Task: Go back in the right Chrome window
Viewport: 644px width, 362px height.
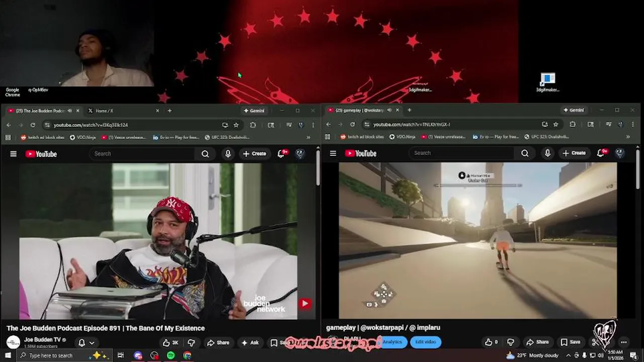Action: pos(328,124)
